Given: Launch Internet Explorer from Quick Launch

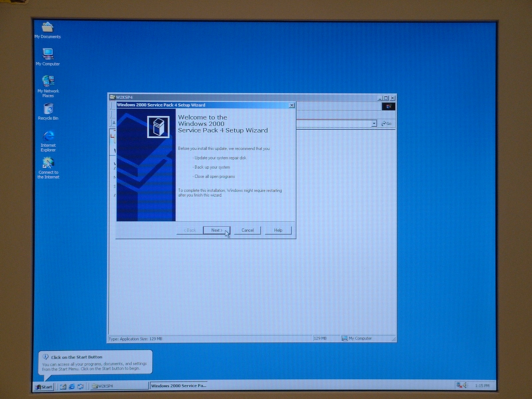Looking at the screenshot, I should [x=71, y=386].
